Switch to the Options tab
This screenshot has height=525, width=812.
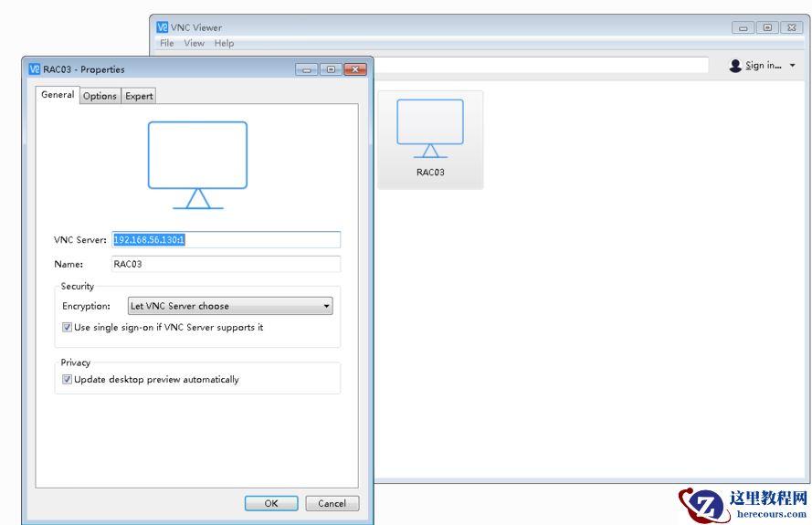100,96
